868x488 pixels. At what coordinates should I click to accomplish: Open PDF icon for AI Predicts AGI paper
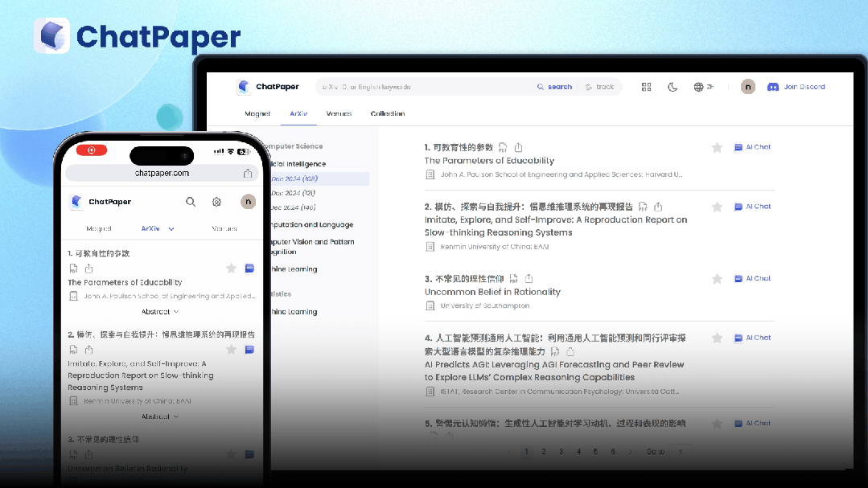point(555,351)
